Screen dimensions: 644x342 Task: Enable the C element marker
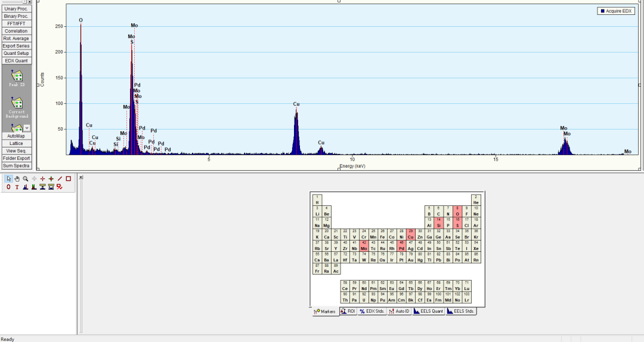[x=439, y=211]
